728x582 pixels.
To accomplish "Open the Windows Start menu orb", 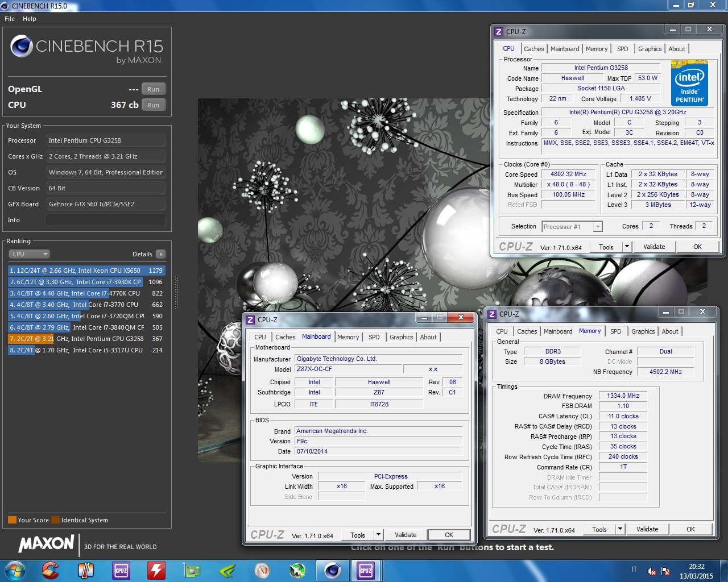I will pos(15,570).
